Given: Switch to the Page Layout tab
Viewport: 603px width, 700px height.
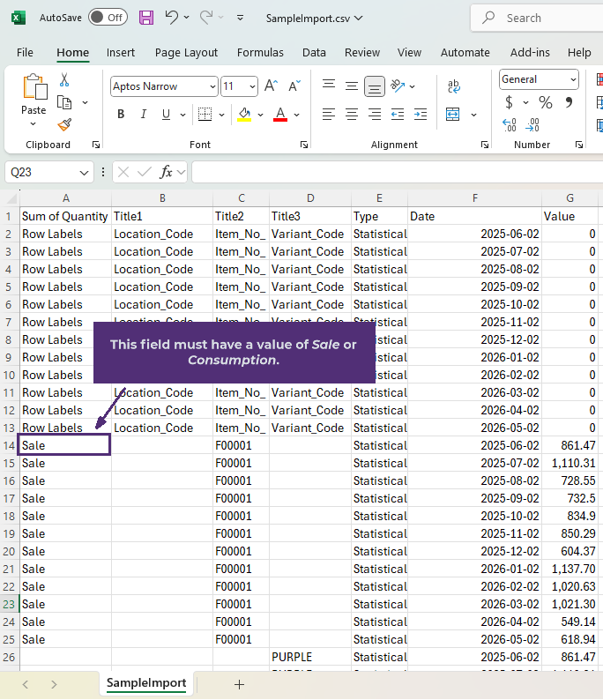Looking at the screenshot, I should pyautogui.click(x=186, y=53).
